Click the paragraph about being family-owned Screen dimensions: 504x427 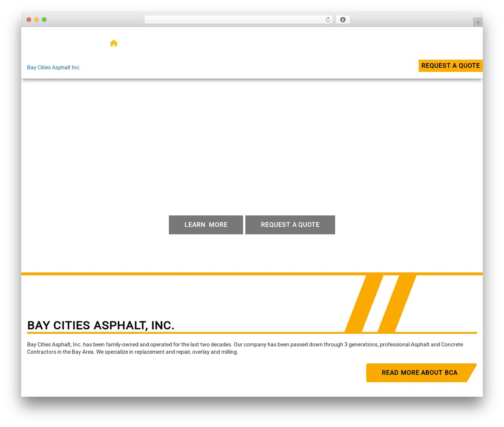pyautogui.click(x=245, y=348)
